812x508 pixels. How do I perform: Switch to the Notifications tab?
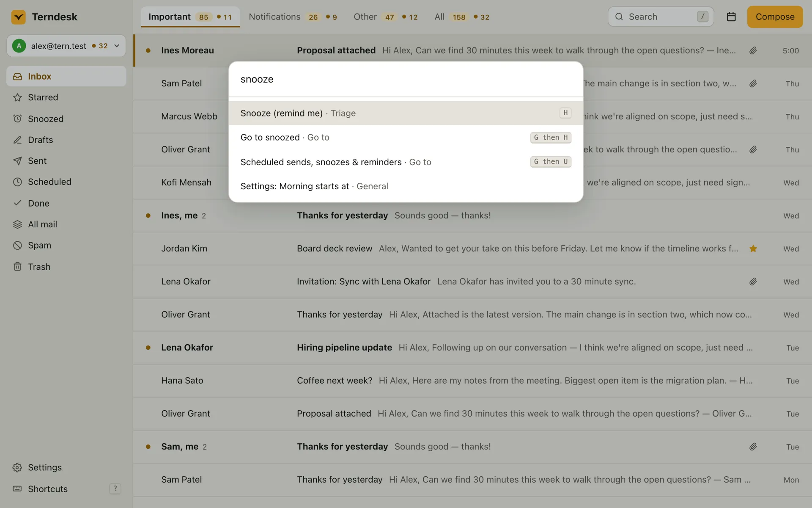(x=293, y=17)
